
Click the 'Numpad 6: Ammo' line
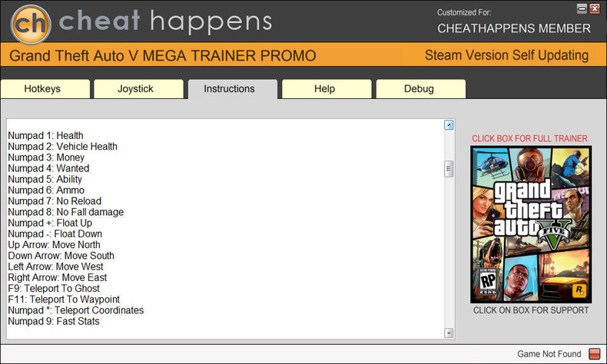click(46, 190)
